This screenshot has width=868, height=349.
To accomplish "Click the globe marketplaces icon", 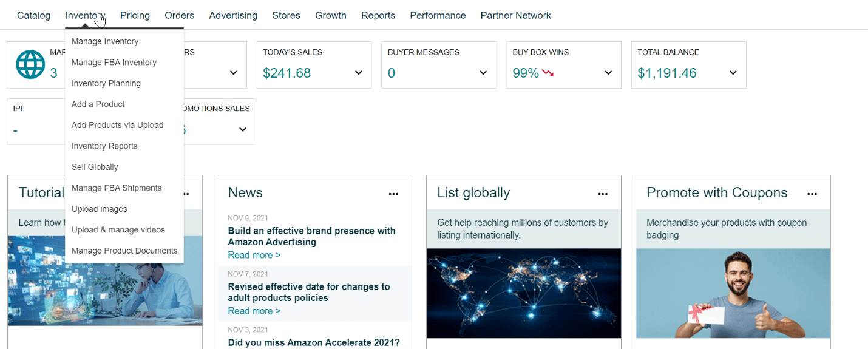I will point(30,64).
